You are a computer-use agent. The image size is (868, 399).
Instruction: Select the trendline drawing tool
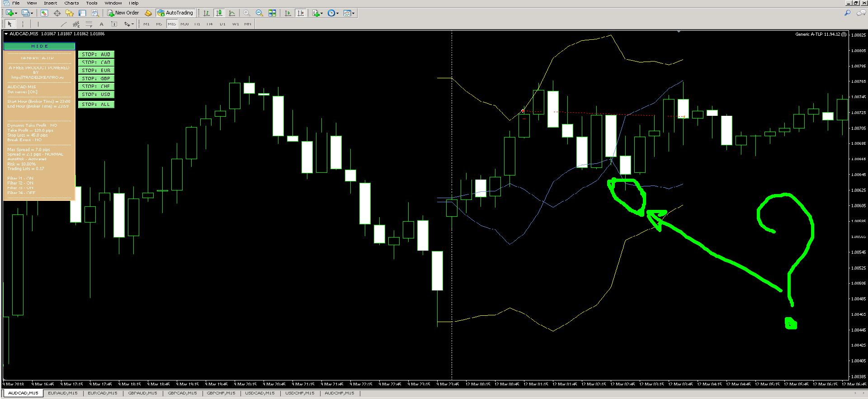[64, 24]
